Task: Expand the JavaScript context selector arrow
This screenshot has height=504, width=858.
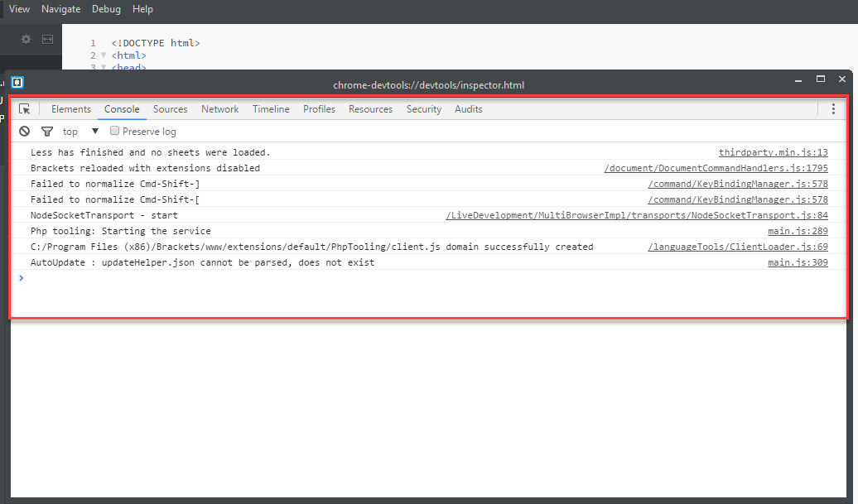Action: tap(94, 131)
